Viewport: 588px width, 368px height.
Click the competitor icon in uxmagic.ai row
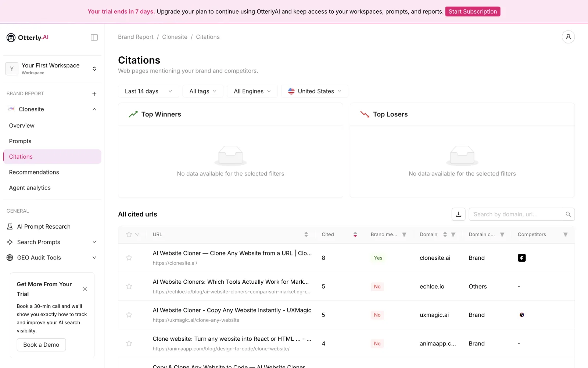coord(522,315)
